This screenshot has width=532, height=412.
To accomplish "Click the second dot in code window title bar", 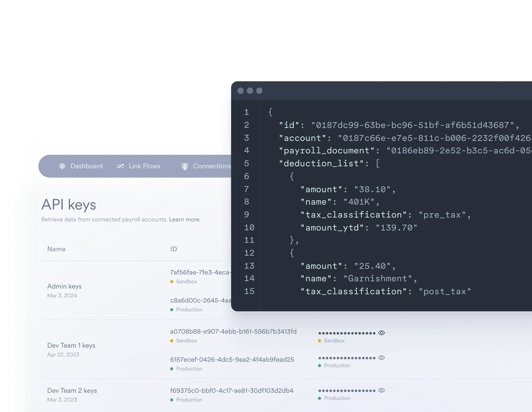I will point(250,91).
